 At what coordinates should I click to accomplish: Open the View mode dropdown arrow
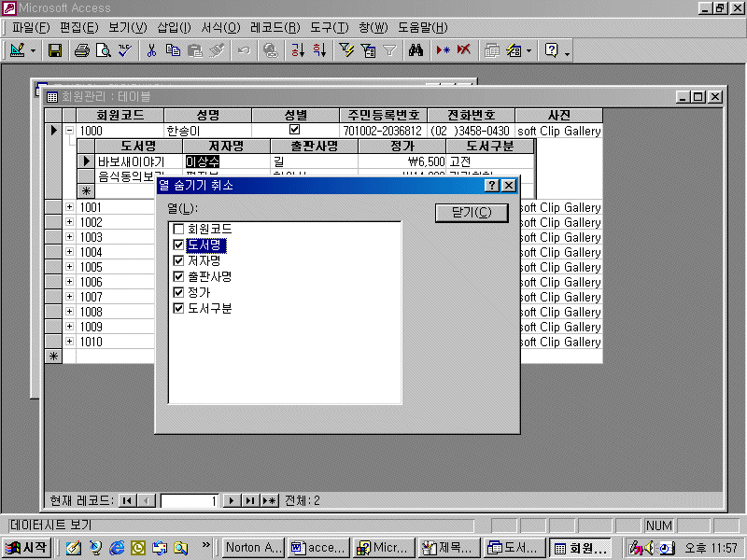click(33, 50)
